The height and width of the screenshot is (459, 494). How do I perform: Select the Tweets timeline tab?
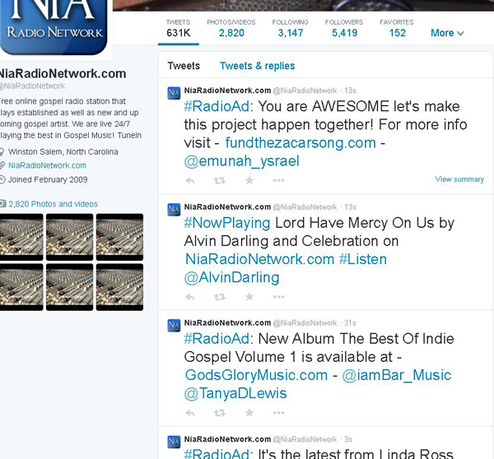(184, 66)
